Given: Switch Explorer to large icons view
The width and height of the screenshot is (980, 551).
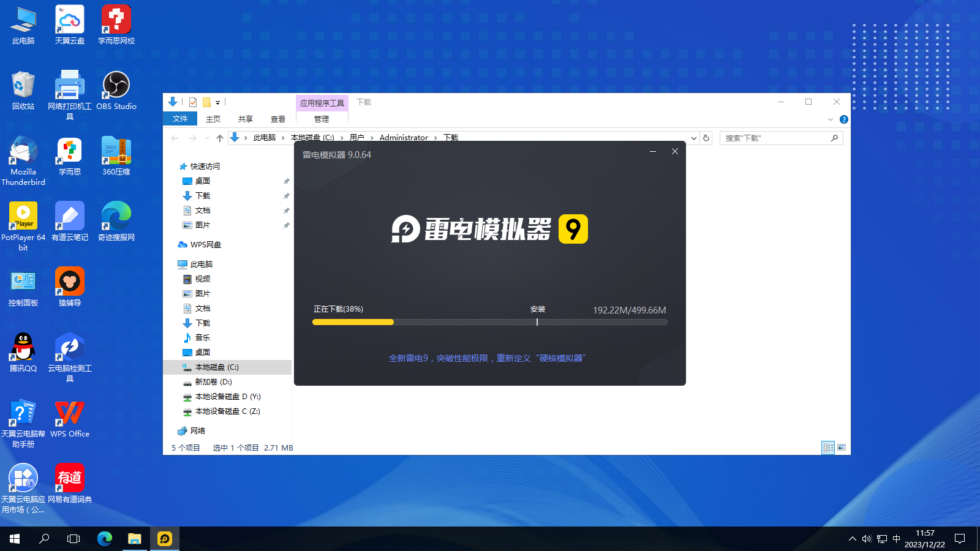Looking at the screenshot, I should [842, 448].
